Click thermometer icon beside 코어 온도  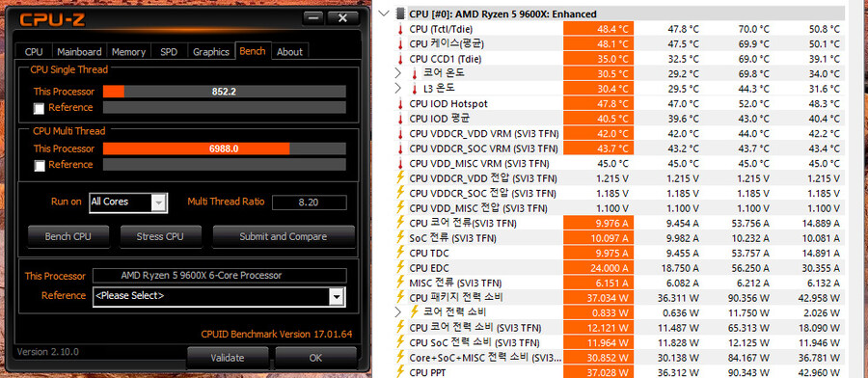coord(415,73)
